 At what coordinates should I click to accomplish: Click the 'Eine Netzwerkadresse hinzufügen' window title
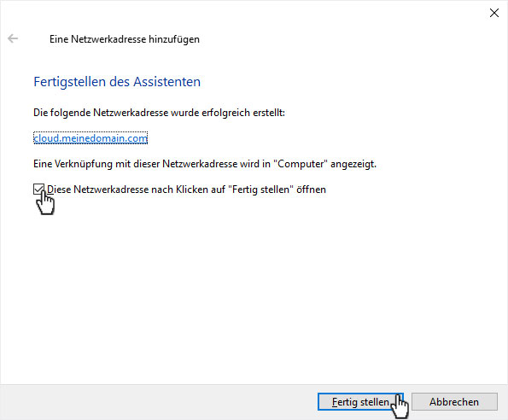tap(125, 39)
